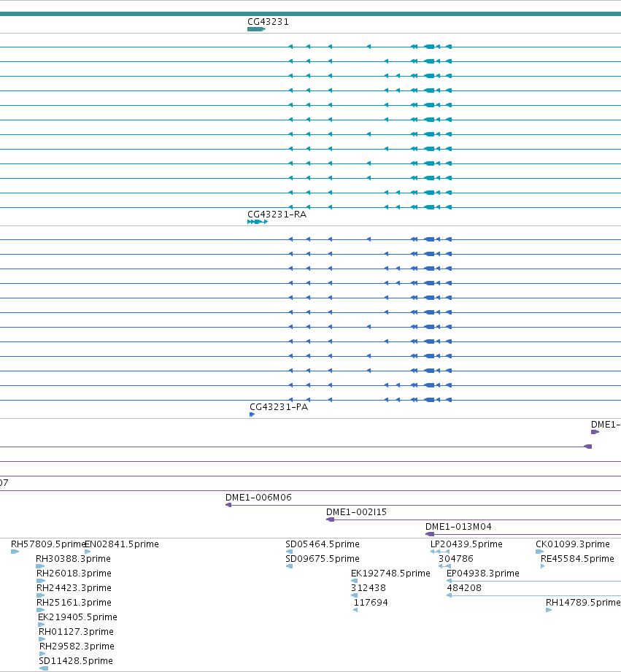The image size is (621, 672).
Task: Open the CG43231 gene label
Action: coord(268,21)
